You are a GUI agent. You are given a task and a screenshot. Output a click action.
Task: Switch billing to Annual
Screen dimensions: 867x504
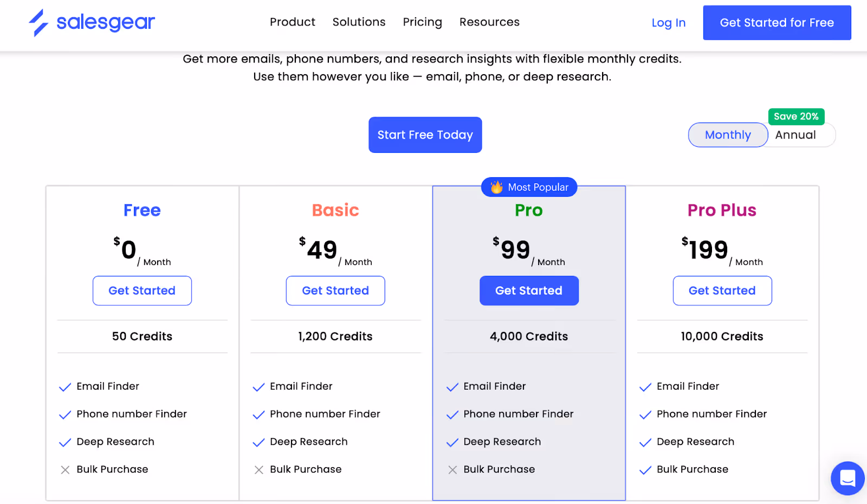[x=794, y=135]
